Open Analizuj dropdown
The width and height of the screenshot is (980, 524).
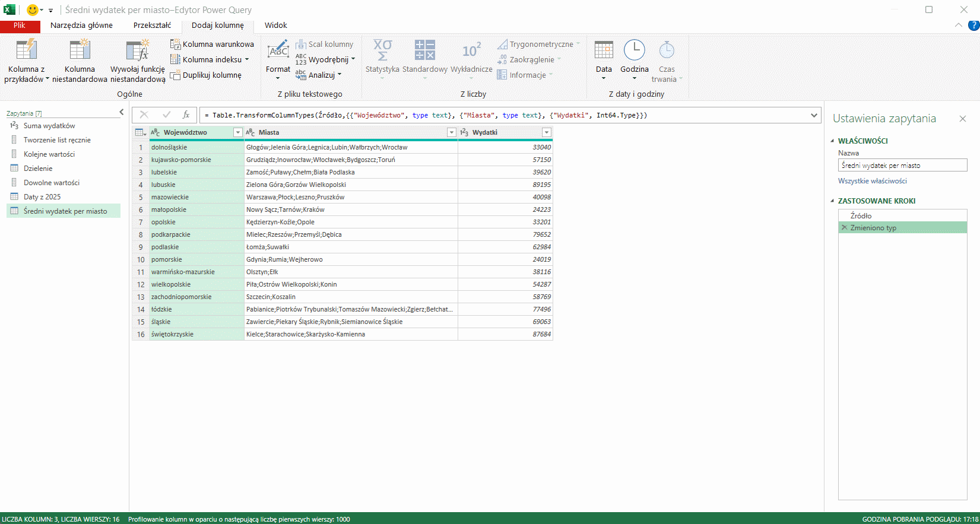[319, 75]
